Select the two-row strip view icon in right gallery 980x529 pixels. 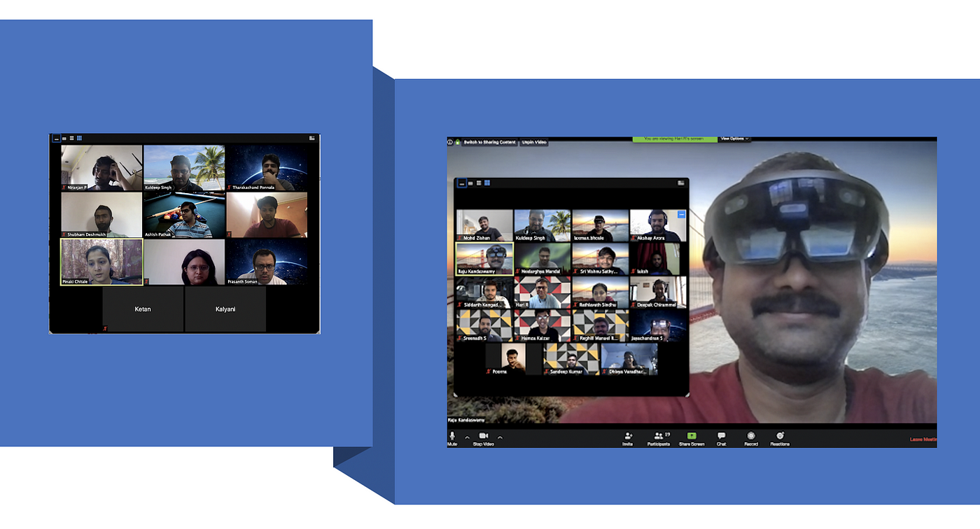click(479, 183)
